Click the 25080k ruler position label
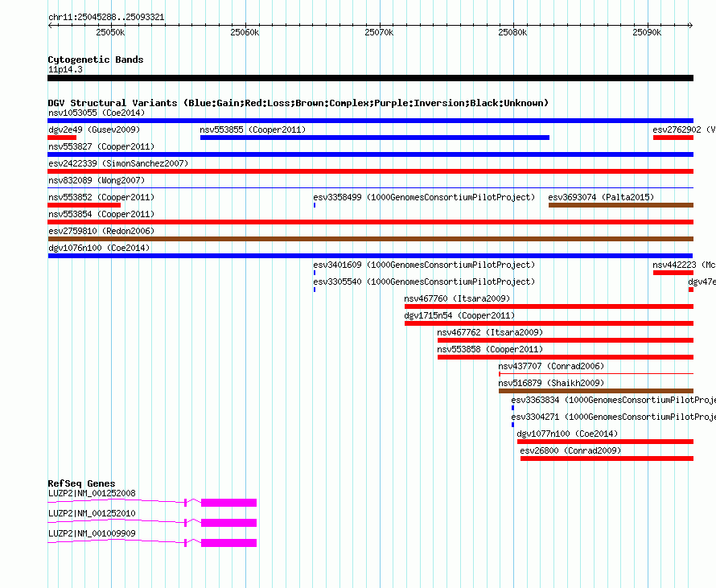Viewport: 716px width, 588px height. click(x=512, y=32)
